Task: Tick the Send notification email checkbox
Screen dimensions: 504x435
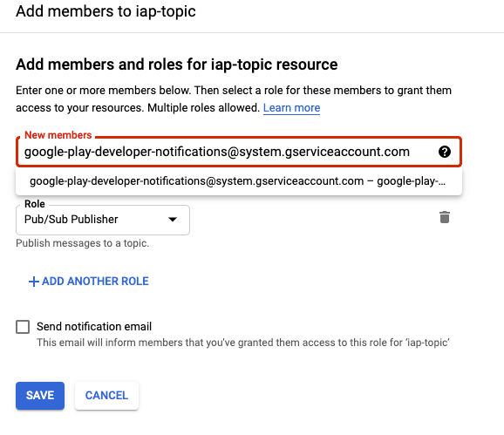Action: pos(23,327)
